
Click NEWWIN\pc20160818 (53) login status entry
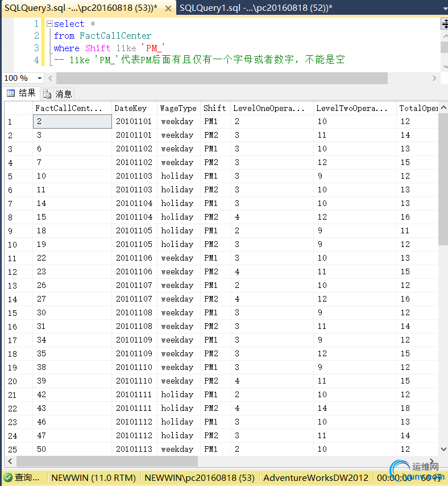coord(200,477)
